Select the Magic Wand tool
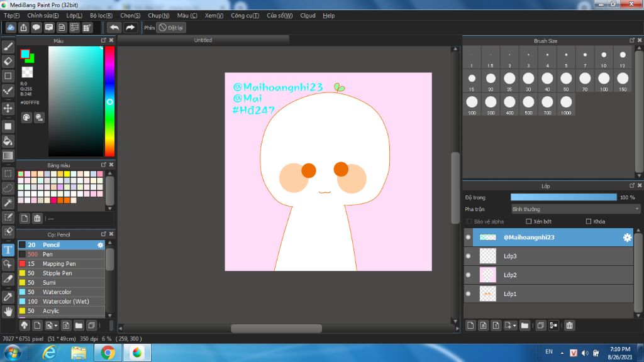Viewport: 644px width, 362px height. click(x=8, y=202)
